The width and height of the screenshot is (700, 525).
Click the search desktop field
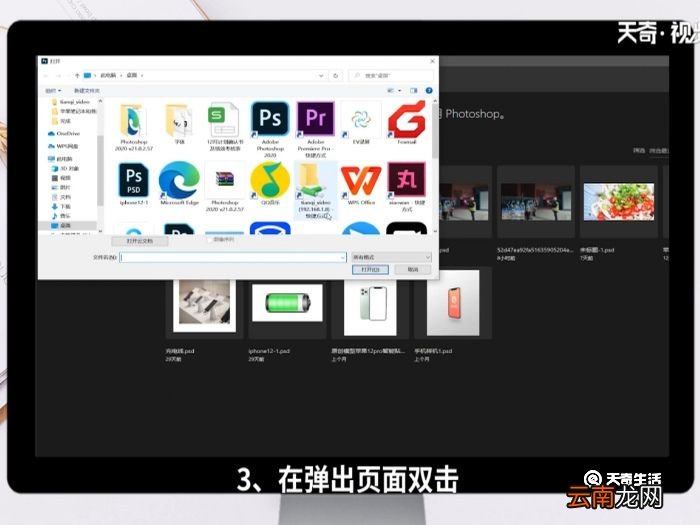pos(391,75)
